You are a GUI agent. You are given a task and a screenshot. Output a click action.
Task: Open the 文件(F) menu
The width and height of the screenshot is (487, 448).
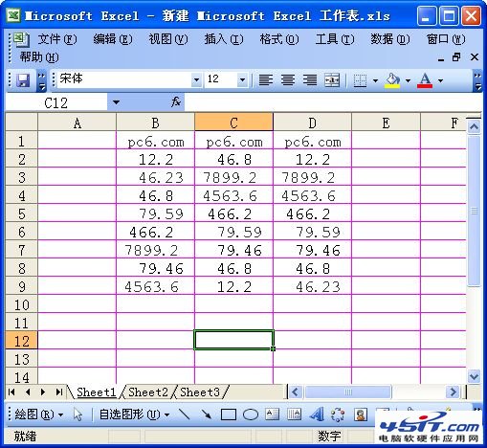click(x=57, y=39)
